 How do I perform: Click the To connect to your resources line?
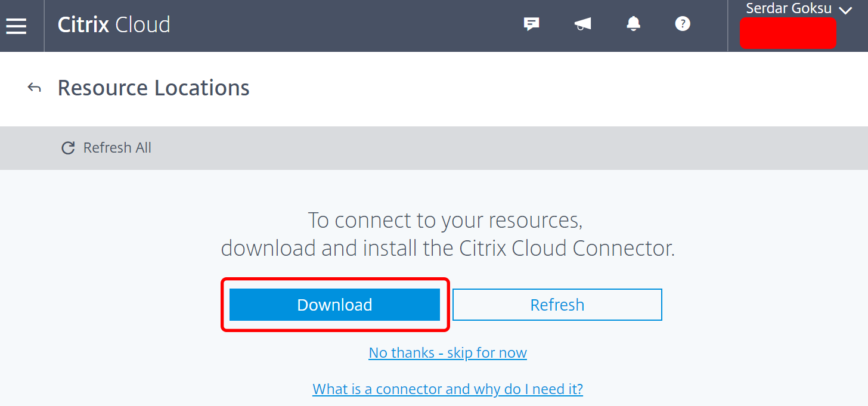445,221
